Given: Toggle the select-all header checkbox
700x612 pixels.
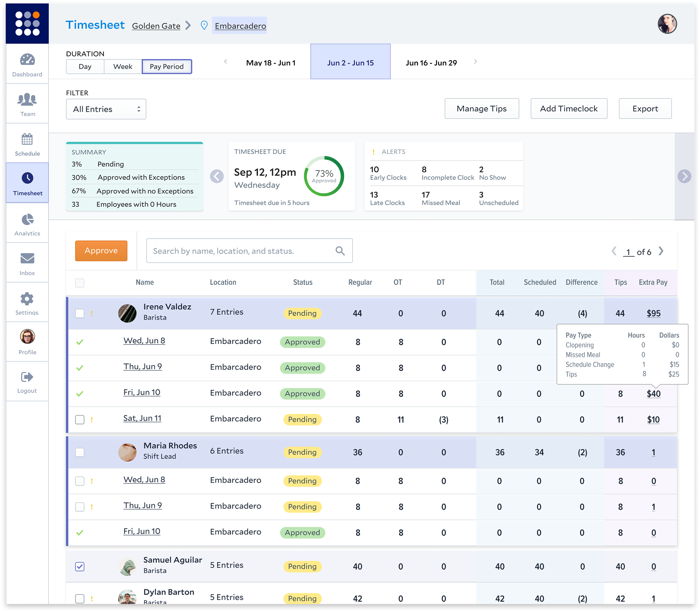Looking at the screenshot, I should (79, 283).
